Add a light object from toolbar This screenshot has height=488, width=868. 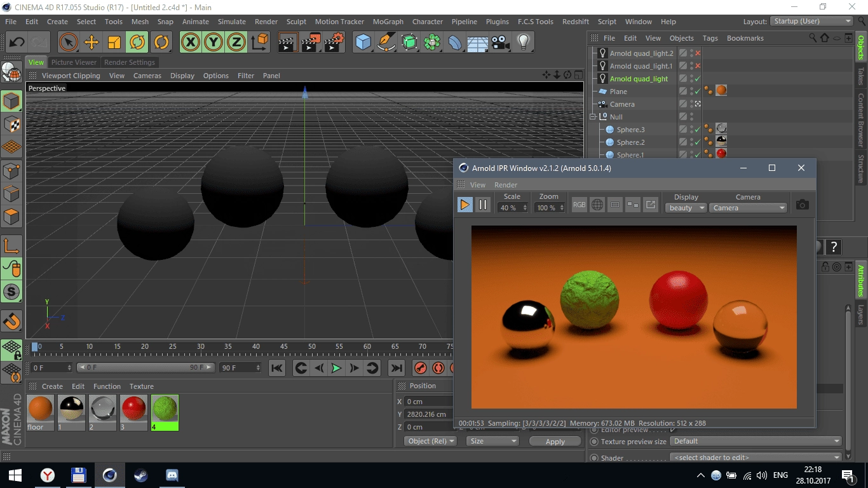tap(524, 43)
